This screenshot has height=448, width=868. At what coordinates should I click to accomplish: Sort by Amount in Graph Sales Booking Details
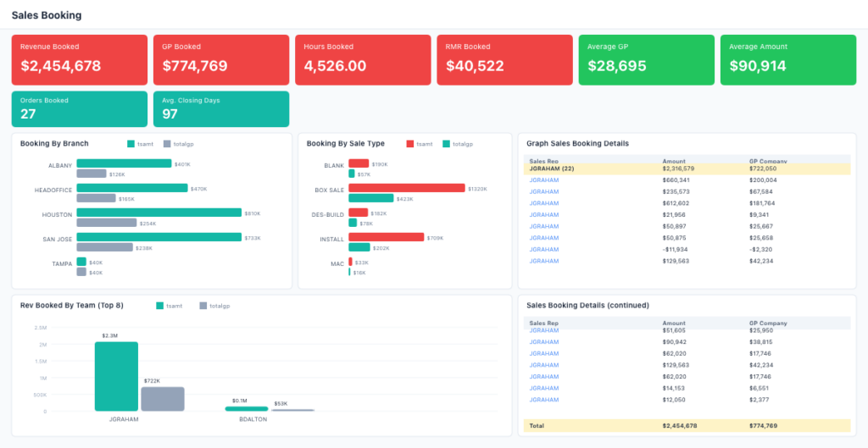coord(673,160)
